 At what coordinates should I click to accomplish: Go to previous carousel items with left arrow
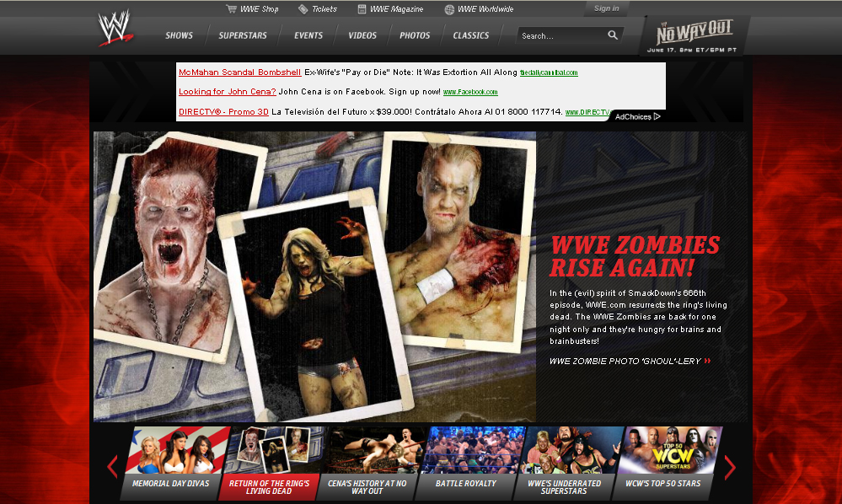coord(112,466)
